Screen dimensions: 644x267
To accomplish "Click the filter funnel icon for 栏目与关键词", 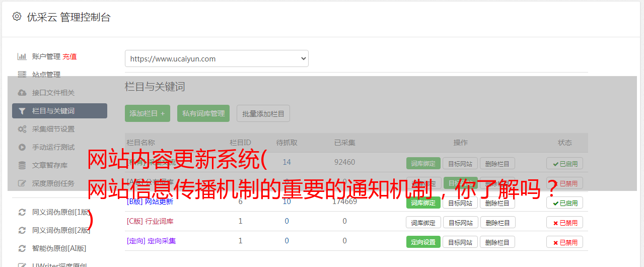I will tap(22, 111).
